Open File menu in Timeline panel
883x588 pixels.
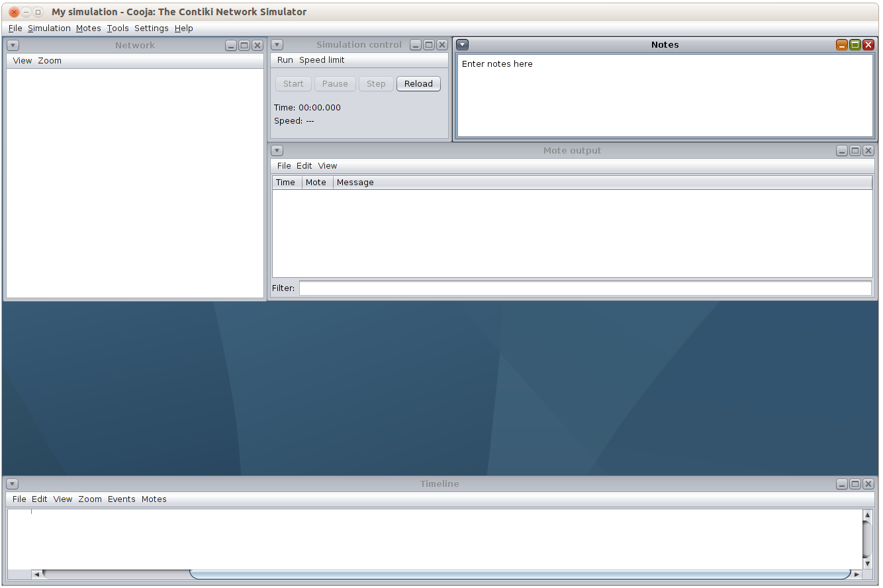[x=19, y=499]
